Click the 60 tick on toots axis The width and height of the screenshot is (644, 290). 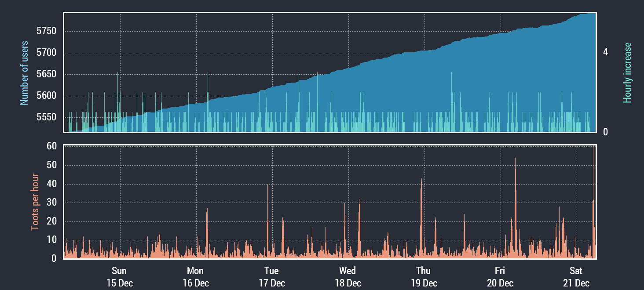coord(51,146)
